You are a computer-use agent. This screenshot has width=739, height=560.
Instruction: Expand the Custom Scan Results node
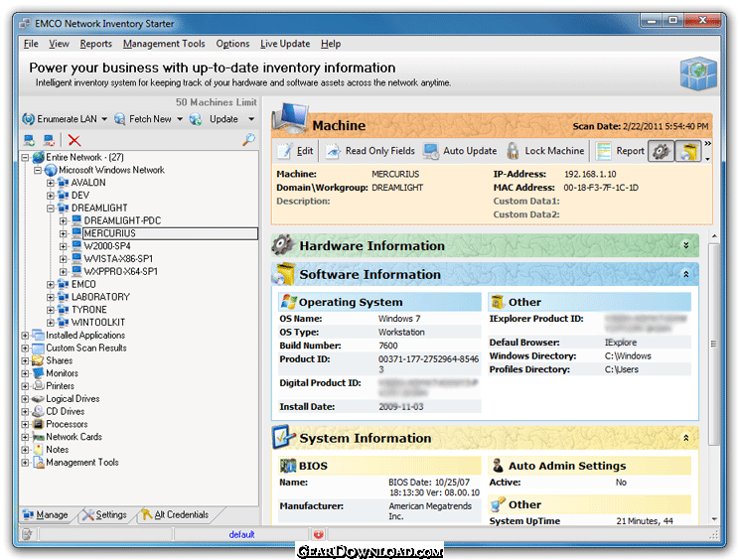click(x=25, y=349)
